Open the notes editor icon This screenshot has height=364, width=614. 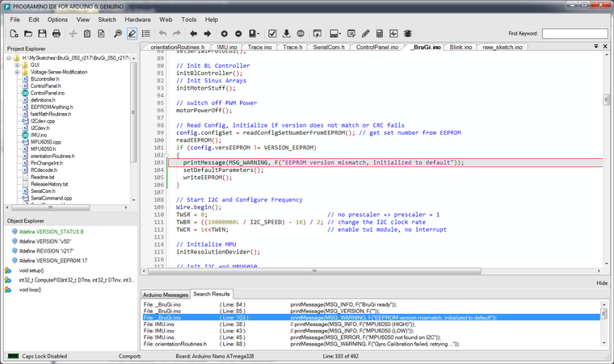(351, 34)
